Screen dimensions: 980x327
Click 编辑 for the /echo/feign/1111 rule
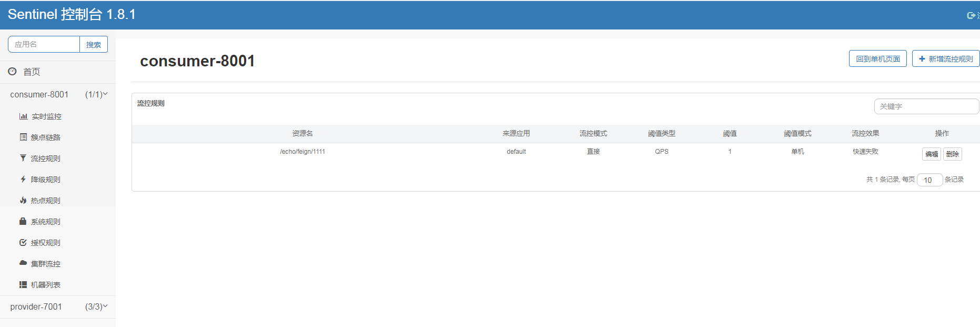pos(932,154)
